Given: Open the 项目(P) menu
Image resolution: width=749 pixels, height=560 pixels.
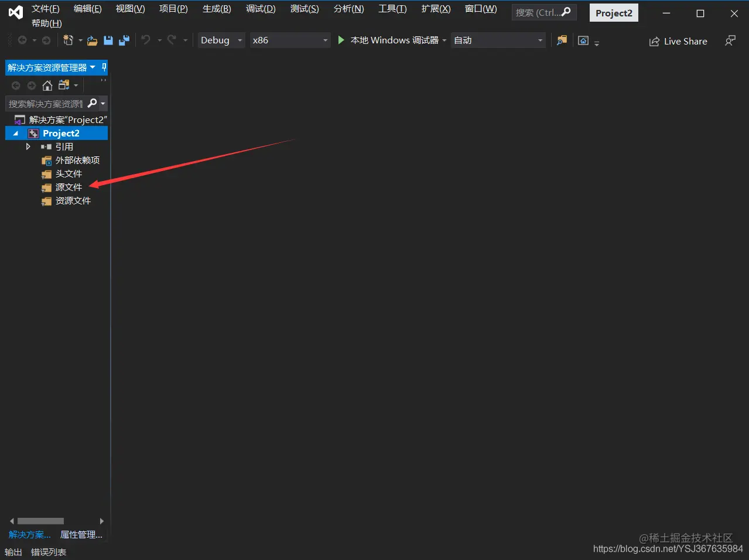Looking at the screenshot, I should coord(173,9).
